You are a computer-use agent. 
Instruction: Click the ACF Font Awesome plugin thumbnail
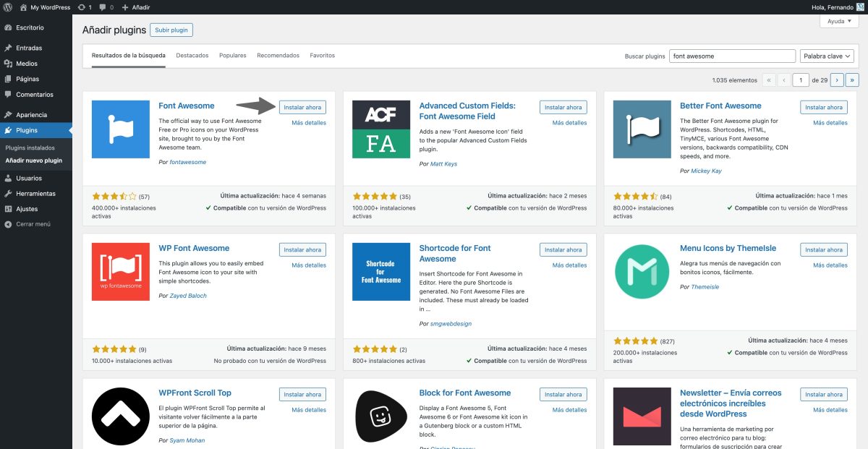coord(380,129)
